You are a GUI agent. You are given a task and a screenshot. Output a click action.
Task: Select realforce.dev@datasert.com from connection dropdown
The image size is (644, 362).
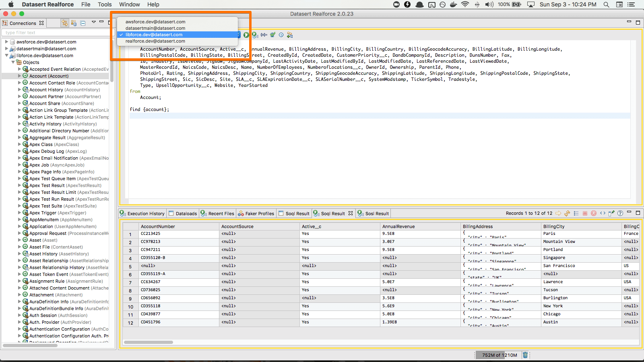155,41
